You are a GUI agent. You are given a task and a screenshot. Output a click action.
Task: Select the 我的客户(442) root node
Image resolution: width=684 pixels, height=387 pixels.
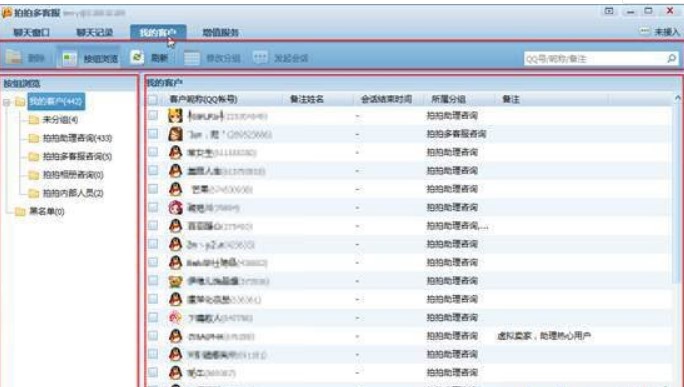[x=56, y=102]
